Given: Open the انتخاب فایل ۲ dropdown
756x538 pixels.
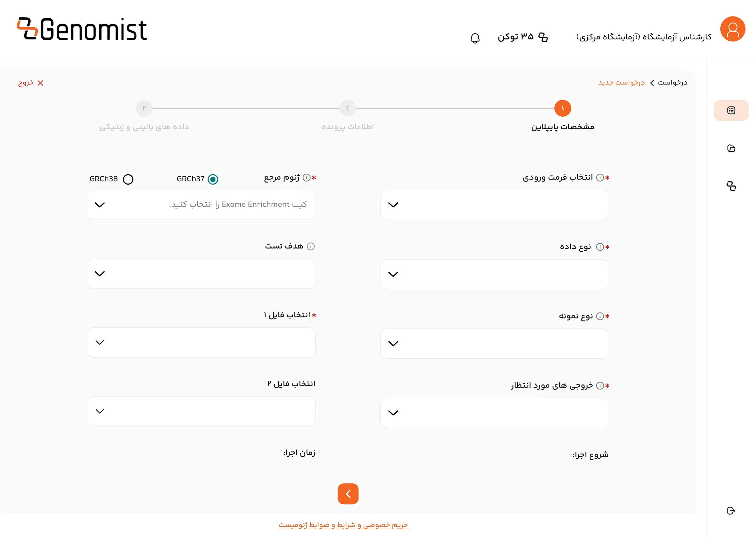Looking at the screenshot, I should [201, 411].
